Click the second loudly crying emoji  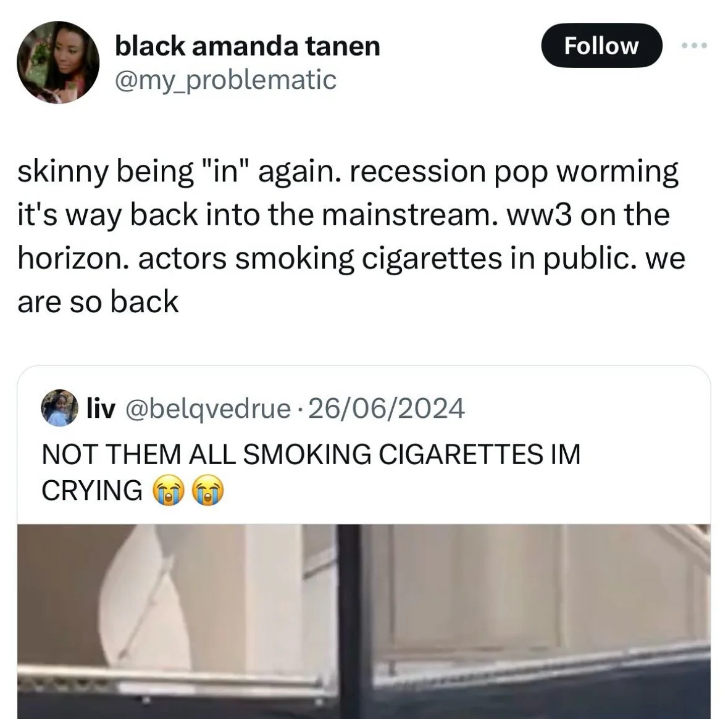[207, 489]
